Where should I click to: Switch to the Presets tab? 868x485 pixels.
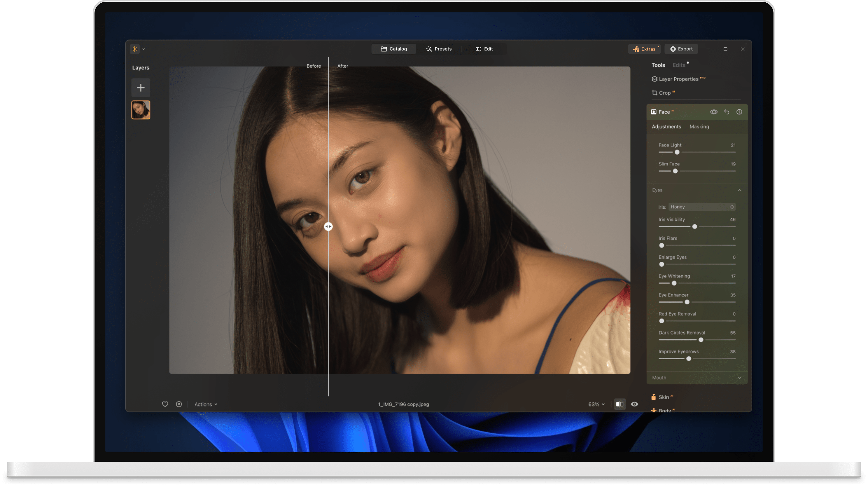(x=439, y=49)
